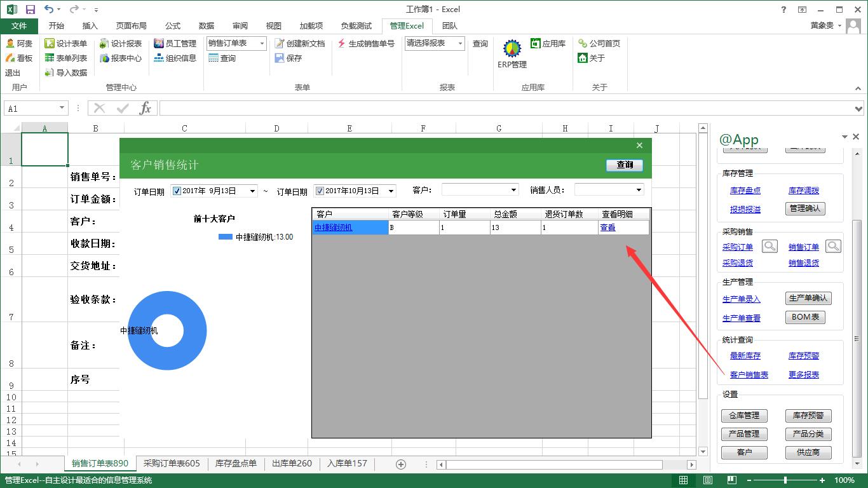The width and height of the screenshot is (868, 488).
Task: Open 设计报表 report designer
Action: (x=121, y=43)
